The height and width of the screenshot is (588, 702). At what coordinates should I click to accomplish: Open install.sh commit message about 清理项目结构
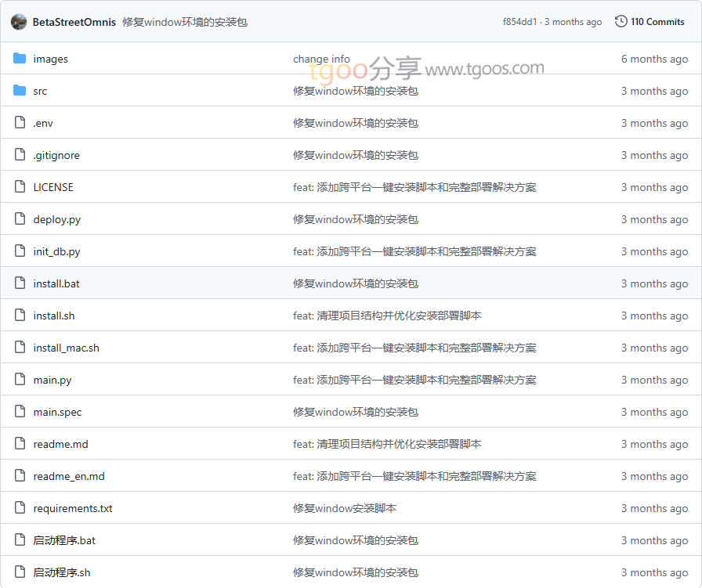(387, 316)
